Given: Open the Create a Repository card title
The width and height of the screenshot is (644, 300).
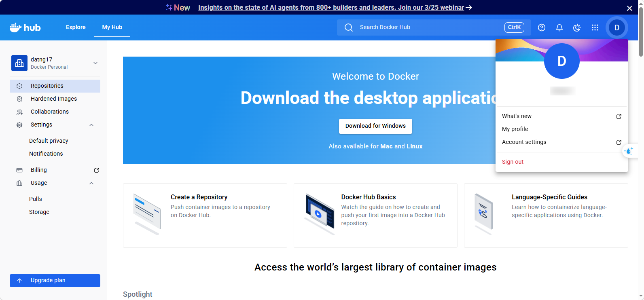Looking at the screenshot, I should tap(199, 197).
